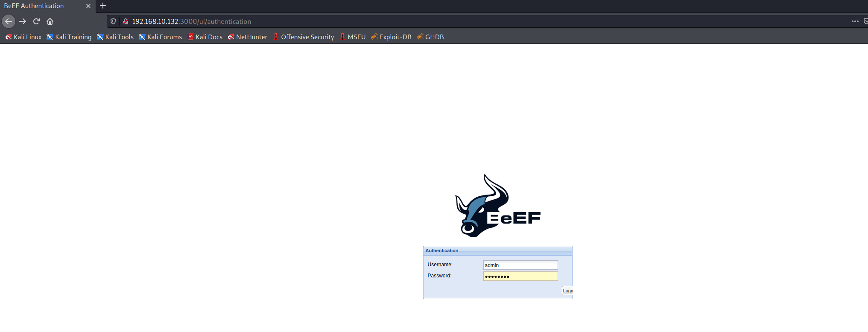Go back with the browser back arrow

(9, 21)
